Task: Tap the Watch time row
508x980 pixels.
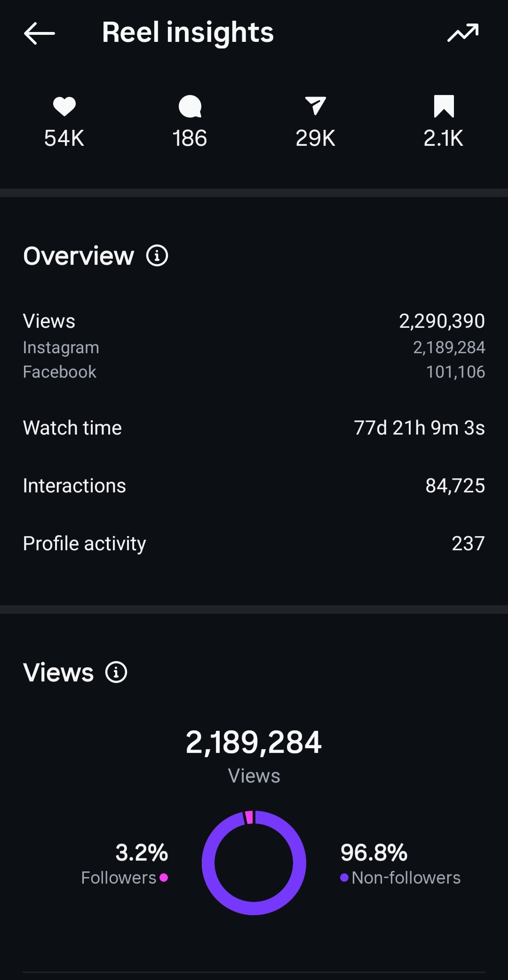Action: click(x=254, y=428)
